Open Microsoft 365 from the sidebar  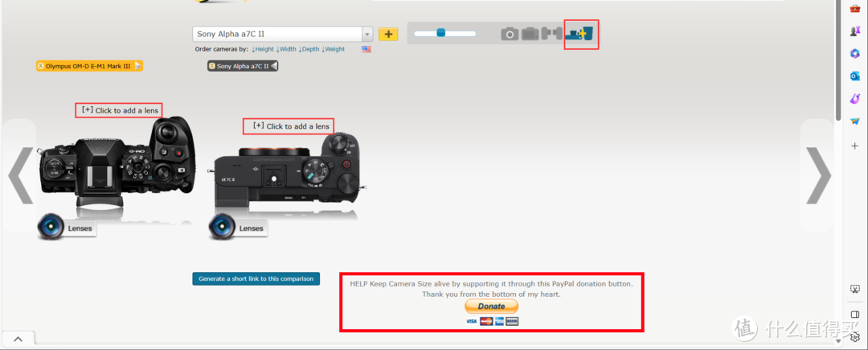[x=854, y=53]
